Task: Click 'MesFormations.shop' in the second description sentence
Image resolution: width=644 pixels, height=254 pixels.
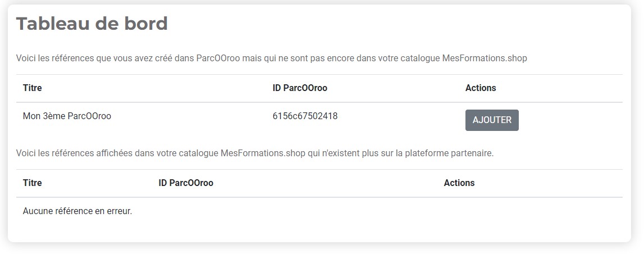Action: [263, 153]
